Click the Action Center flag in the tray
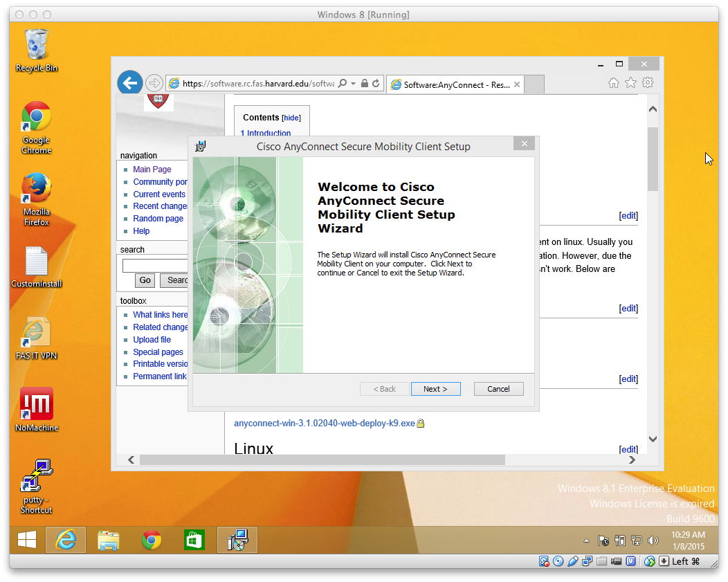The height and width of the screenshot is (582, 728). pyautogui.click(x=603, y=540)
